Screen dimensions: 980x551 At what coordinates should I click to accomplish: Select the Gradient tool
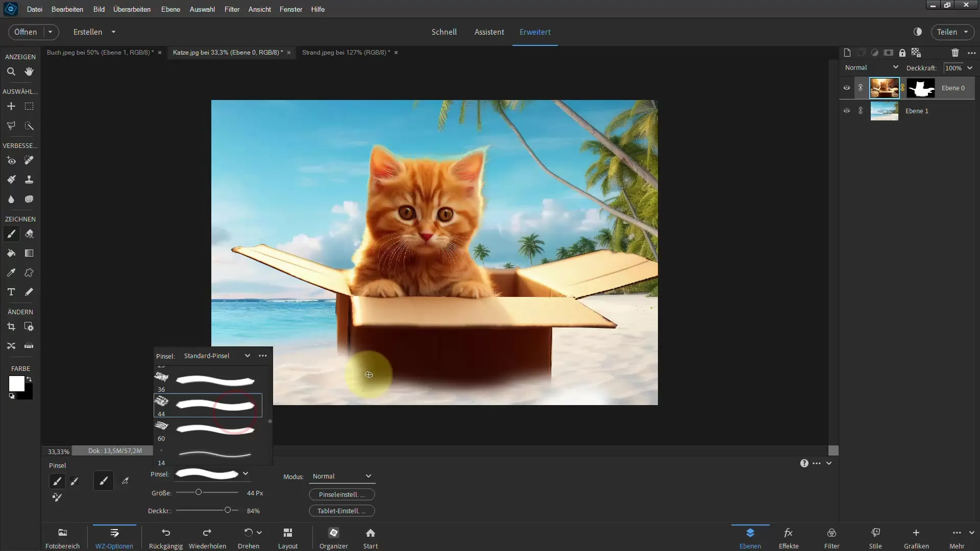(29, 253)
